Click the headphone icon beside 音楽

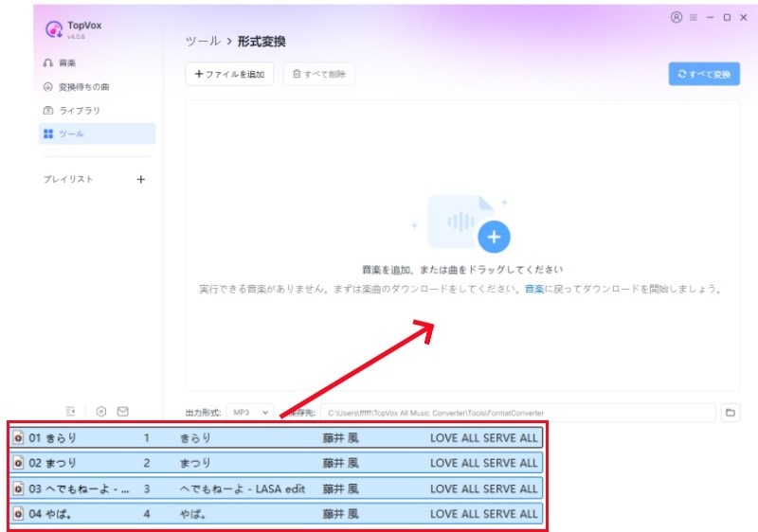click(48, 62)
